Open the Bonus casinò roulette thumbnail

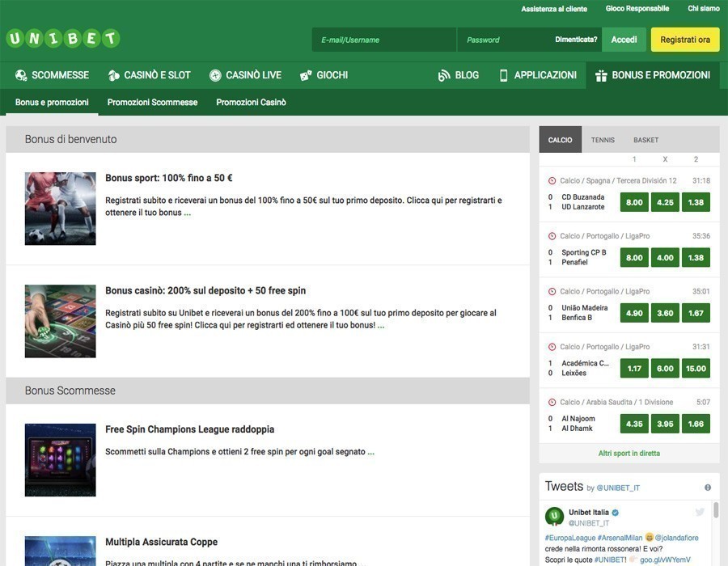click(x=61, y=321)
